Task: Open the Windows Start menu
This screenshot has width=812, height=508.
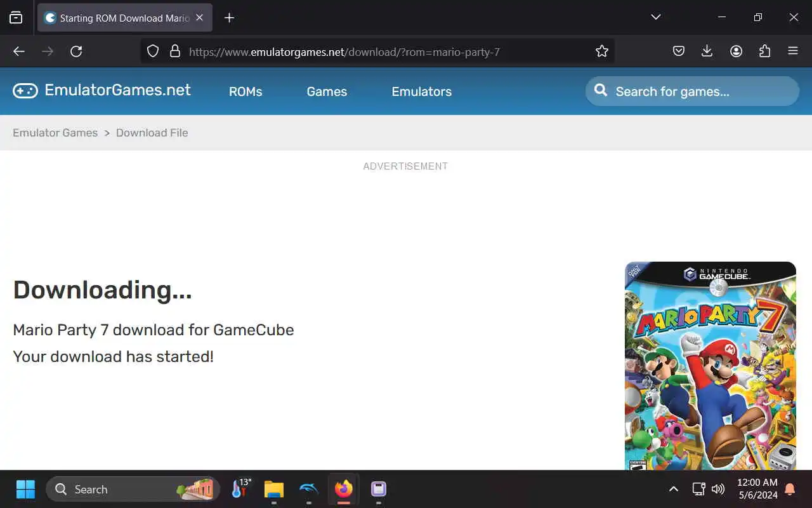Action: click(x=25, y=489)
